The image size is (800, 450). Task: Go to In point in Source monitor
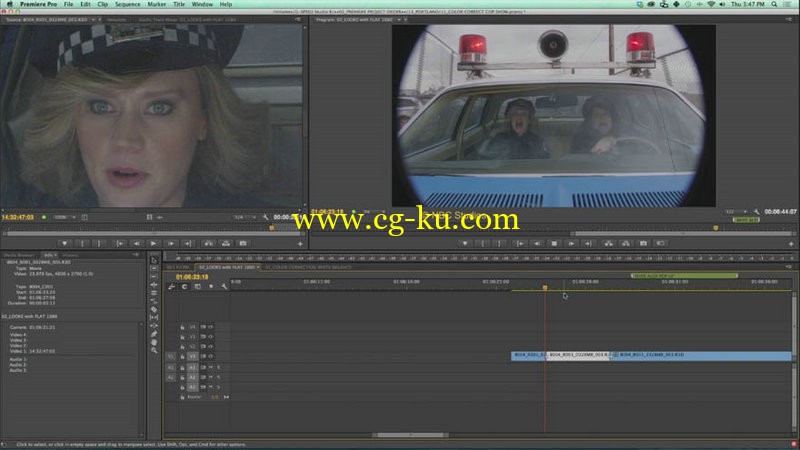pyautogui.click(x=119, y=244)
